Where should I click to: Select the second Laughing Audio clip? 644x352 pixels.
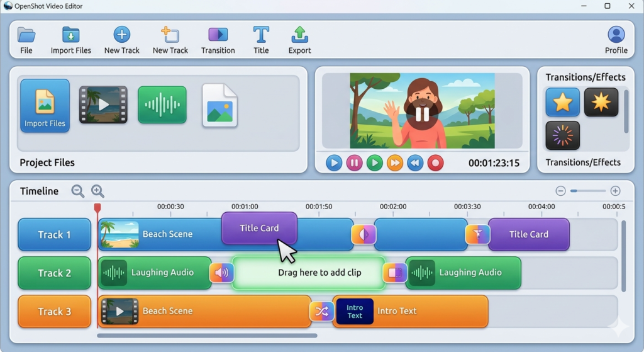coord(464,273)
